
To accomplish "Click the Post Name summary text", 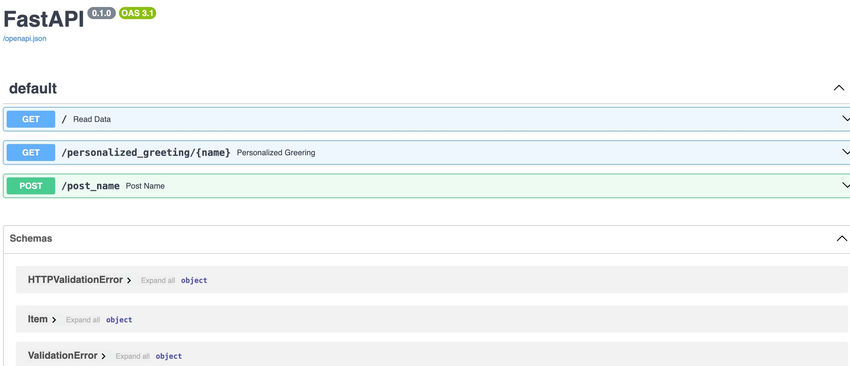I will tap(145, 186).
